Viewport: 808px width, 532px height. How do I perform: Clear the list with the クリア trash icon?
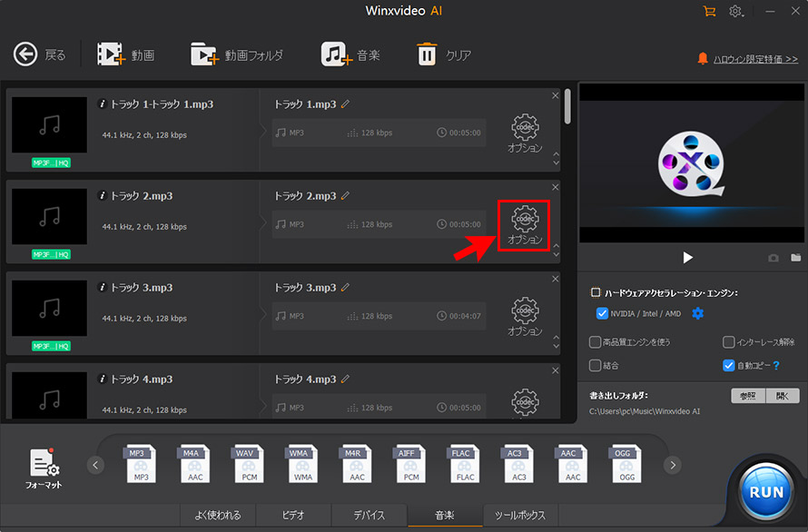(x=427, y=54)
